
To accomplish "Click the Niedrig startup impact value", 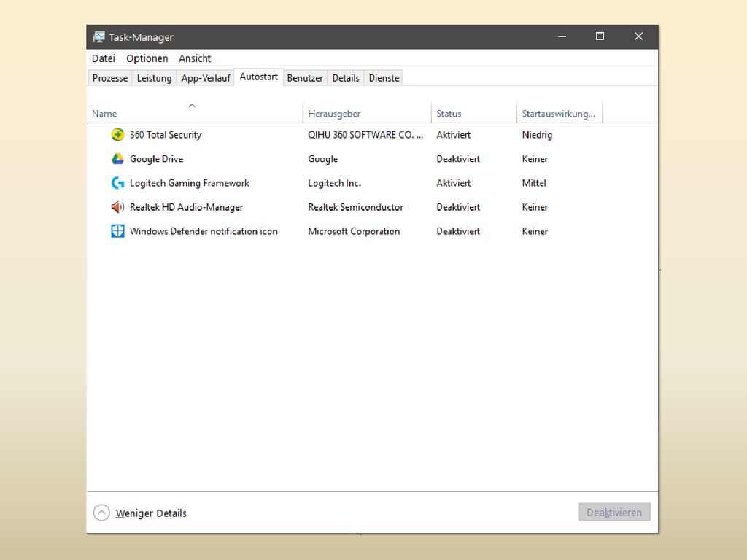I will pyautogui.click(x=537, y=135).
